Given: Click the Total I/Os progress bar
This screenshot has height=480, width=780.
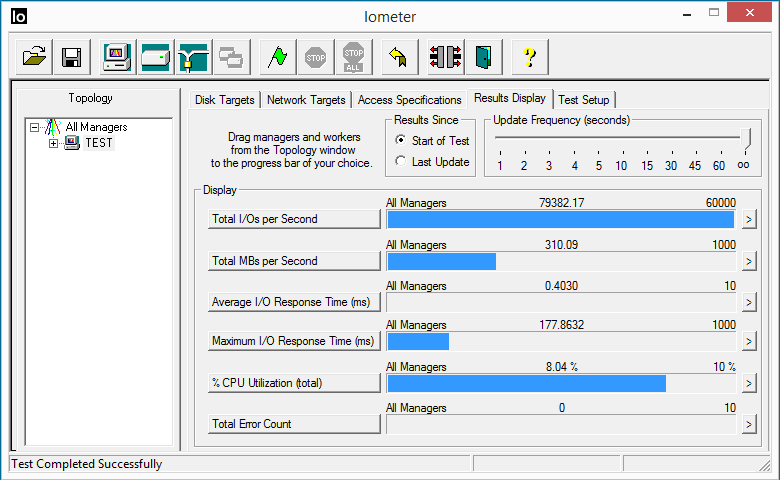Looking at the screenshot, I should point(561,219).
